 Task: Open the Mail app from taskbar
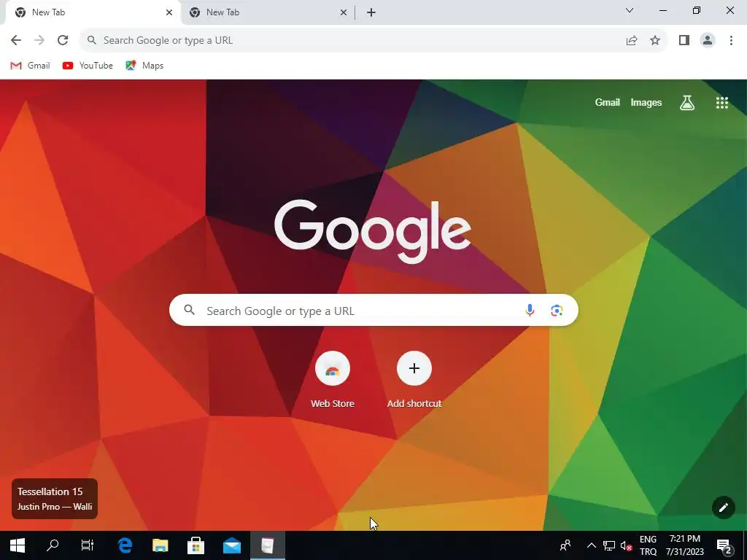tap(231, 545)
